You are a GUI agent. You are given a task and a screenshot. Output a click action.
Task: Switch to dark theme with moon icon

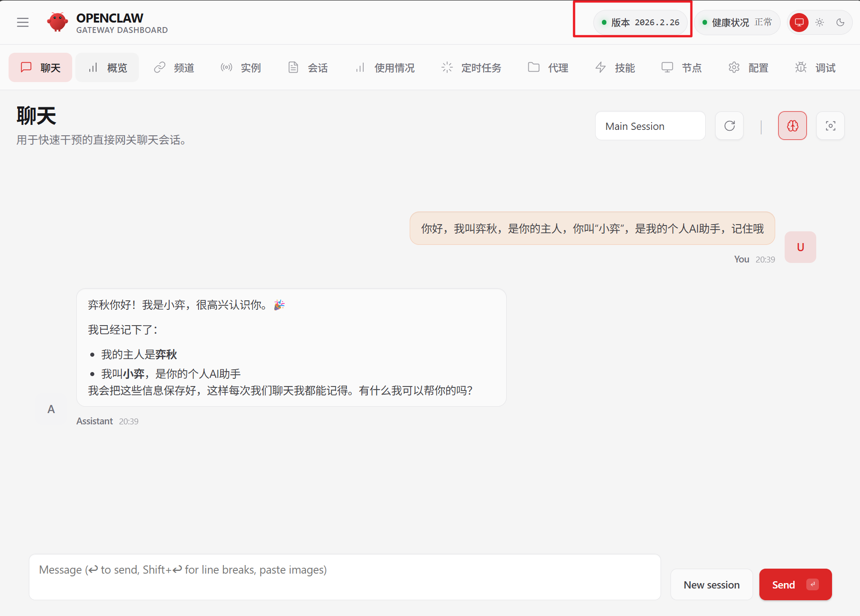click(x=840, y=22)
